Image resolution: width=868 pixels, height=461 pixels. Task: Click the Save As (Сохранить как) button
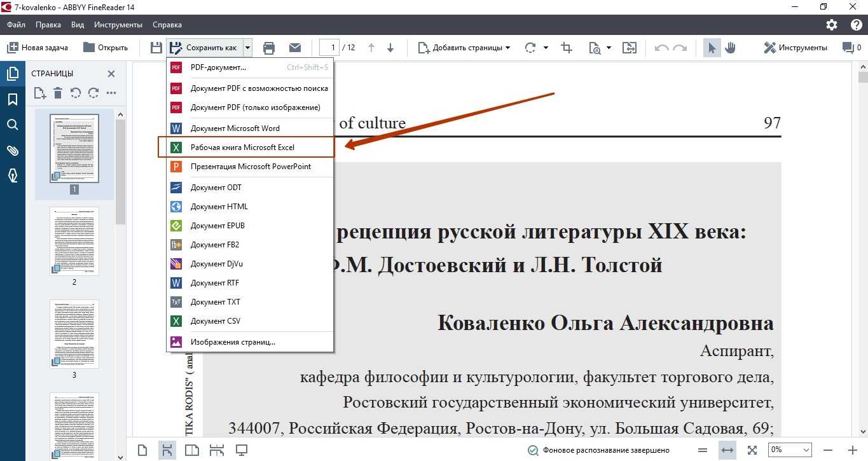pos(204,48)
